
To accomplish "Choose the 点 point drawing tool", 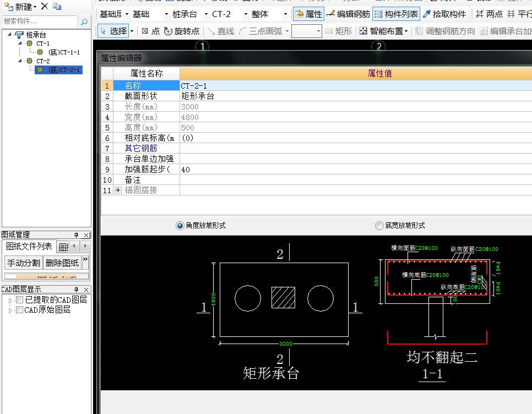I will click(151, 31).
